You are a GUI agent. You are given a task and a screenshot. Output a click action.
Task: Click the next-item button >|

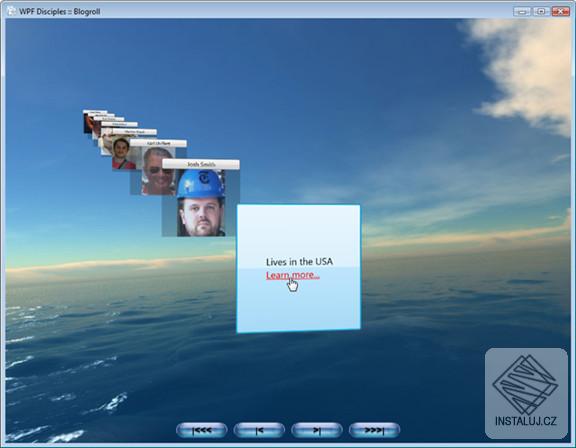pos(317,430)
